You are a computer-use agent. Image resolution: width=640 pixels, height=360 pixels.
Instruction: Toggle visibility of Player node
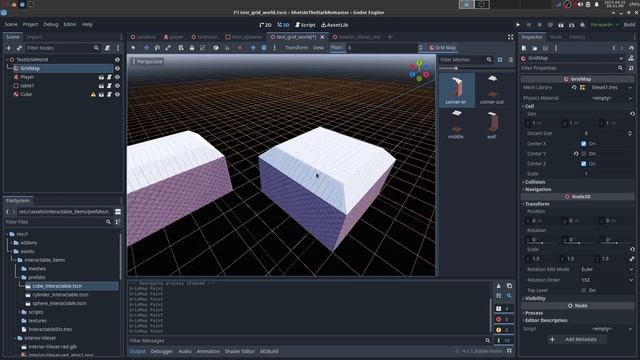pyautogui.click(x=118, y=77)
